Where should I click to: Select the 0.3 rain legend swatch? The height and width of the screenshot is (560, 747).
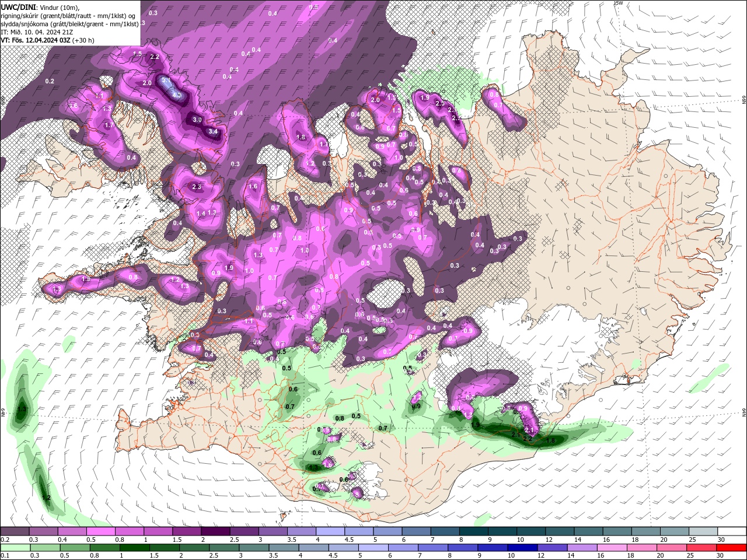click(45, 548)
